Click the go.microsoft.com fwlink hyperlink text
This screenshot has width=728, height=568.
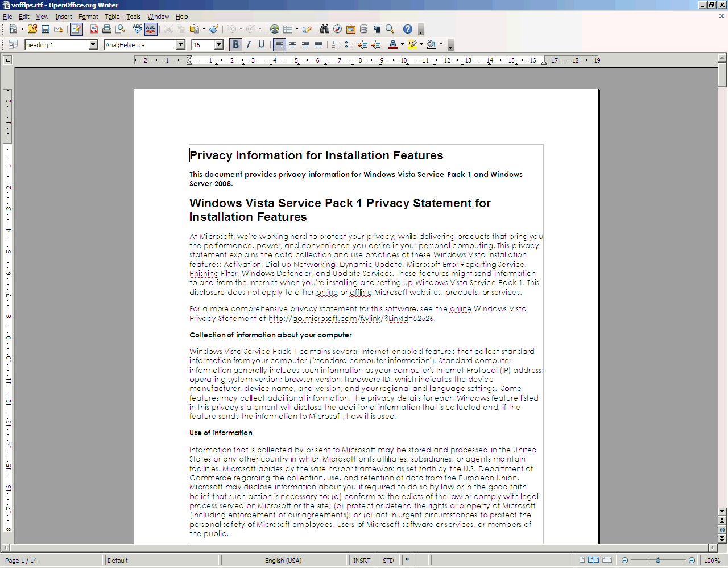pos(351,318)
